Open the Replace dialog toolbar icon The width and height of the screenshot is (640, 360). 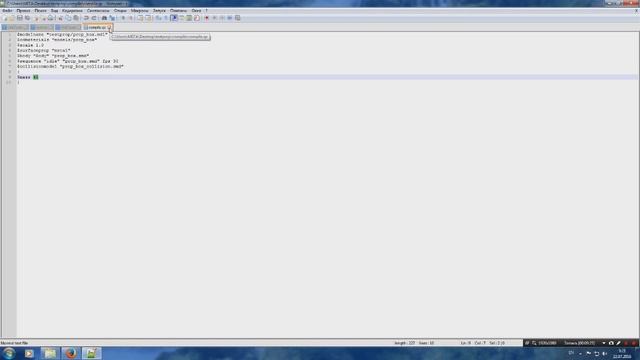tap(112, 18)
